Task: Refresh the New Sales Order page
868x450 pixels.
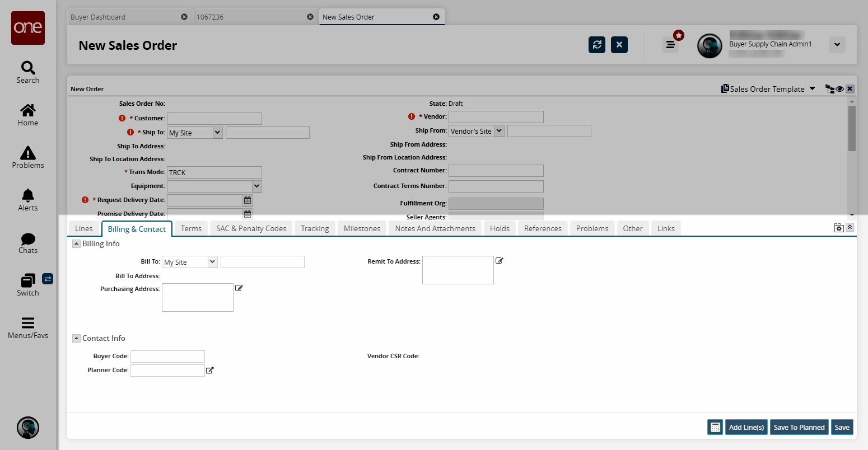Action: [597, 45]
